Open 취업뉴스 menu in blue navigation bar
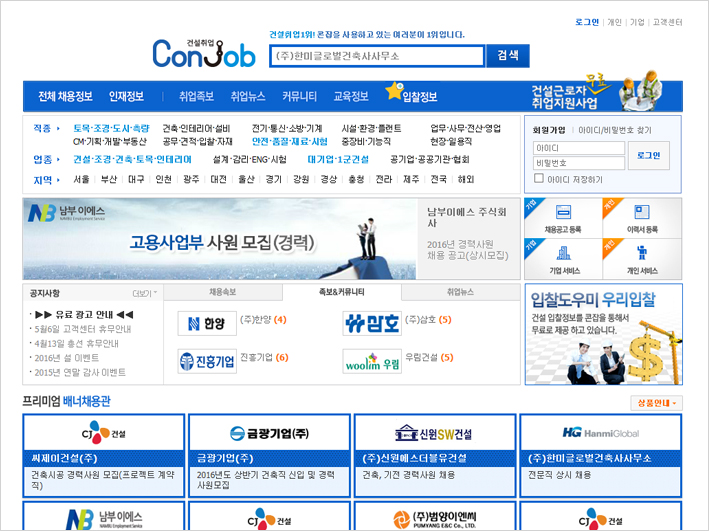The image size is (709, 531). tap(248, 96)
